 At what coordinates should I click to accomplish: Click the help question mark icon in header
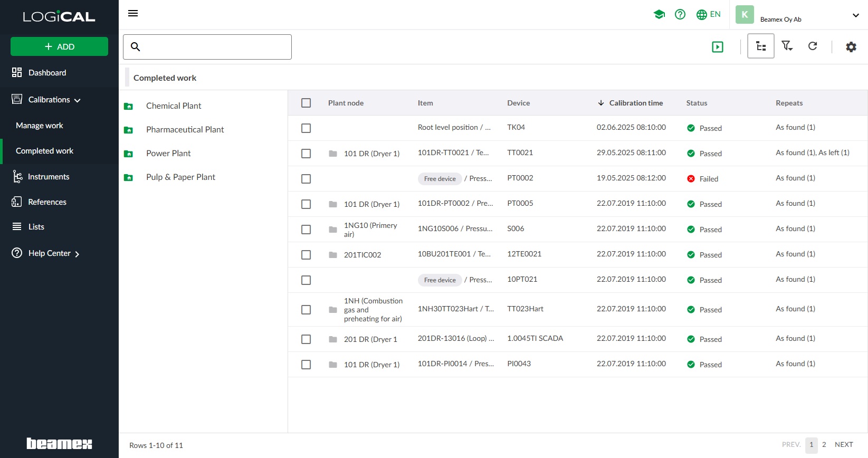click(680, 14)
